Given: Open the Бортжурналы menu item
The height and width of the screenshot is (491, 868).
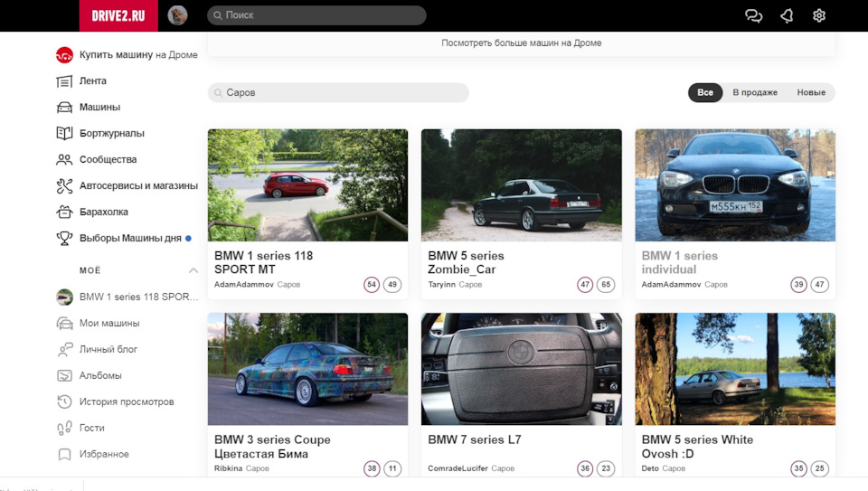Looking at the screenshot, I should tap(112, 134).
